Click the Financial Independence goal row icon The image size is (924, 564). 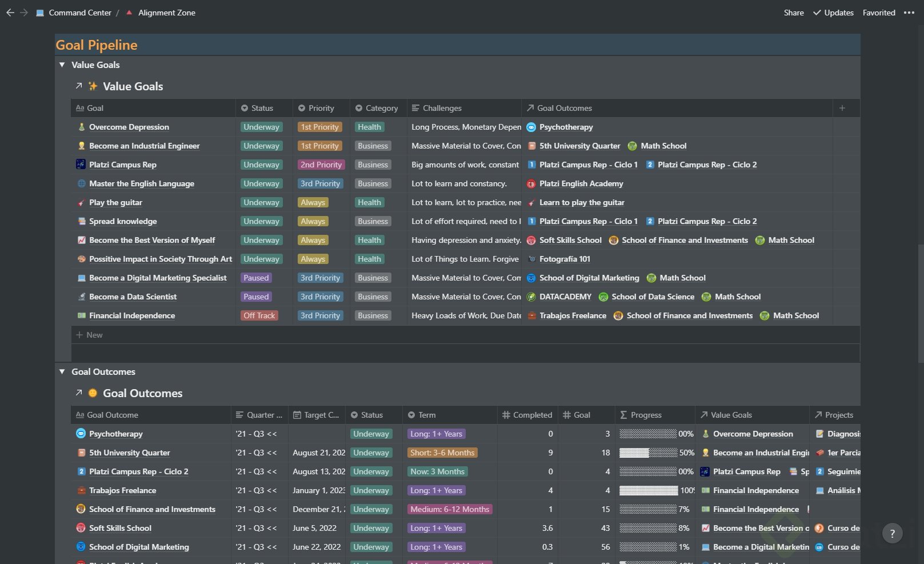81,315
